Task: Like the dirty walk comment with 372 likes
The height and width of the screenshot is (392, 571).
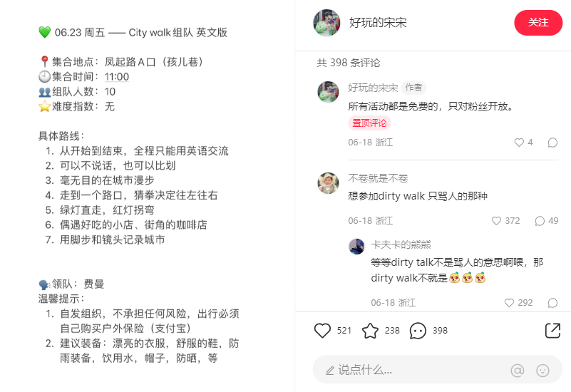Action: 496,221
